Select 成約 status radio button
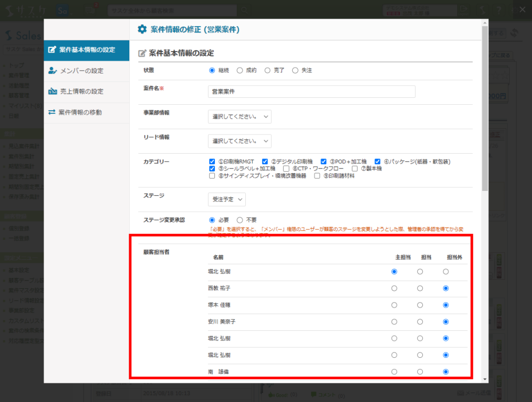 point(240,70)
